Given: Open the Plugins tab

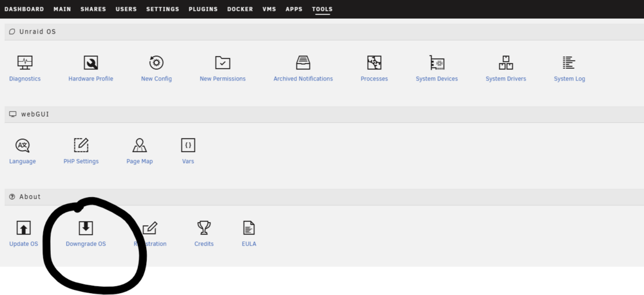Looking at the screenshot, I should click(x=204, y=9).
